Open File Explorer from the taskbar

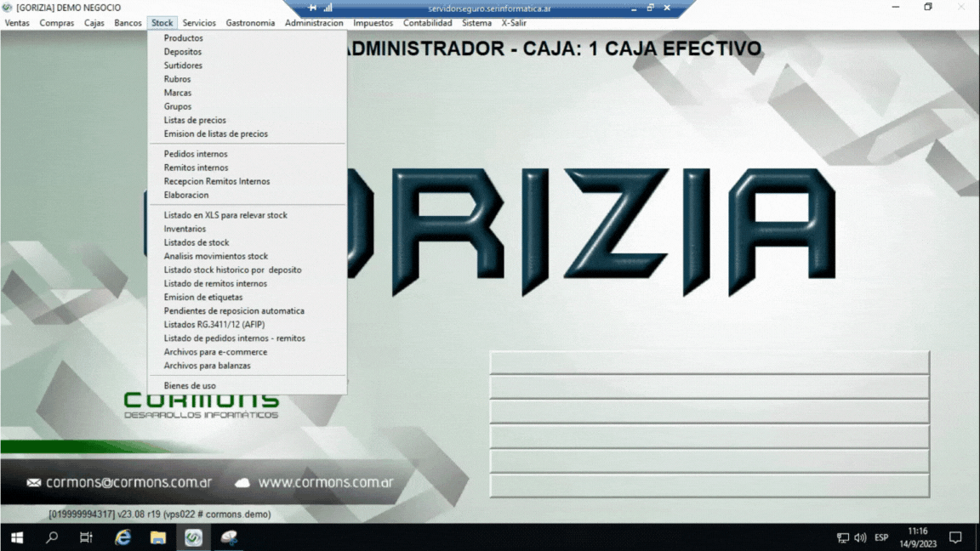click(158, 537)
